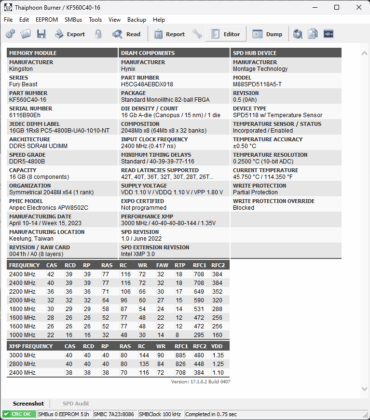Click the scroll down arrow of the report
370x420 pixels.
click(x=364, y=389)
